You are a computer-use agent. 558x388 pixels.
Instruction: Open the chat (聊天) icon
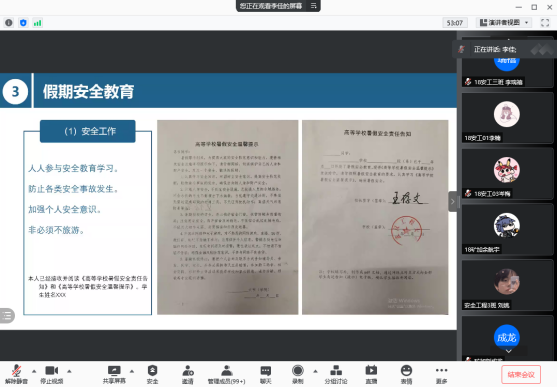[x=265, y=374]
